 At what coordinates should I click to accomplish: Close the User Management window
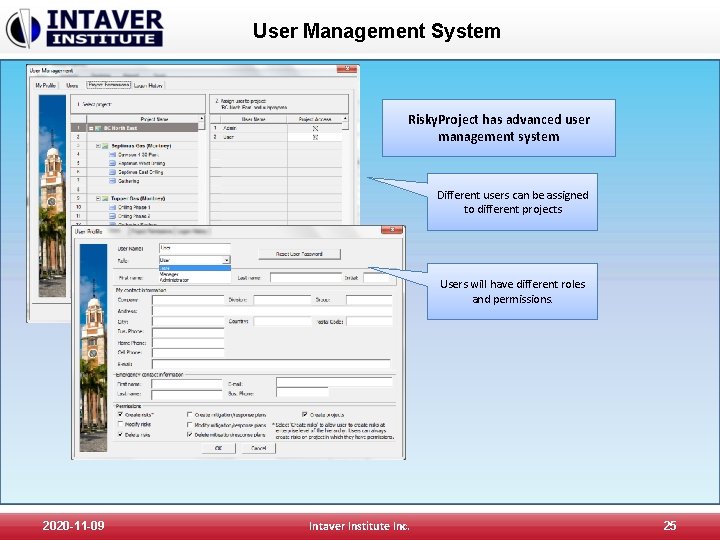click(x=347, y=69)
